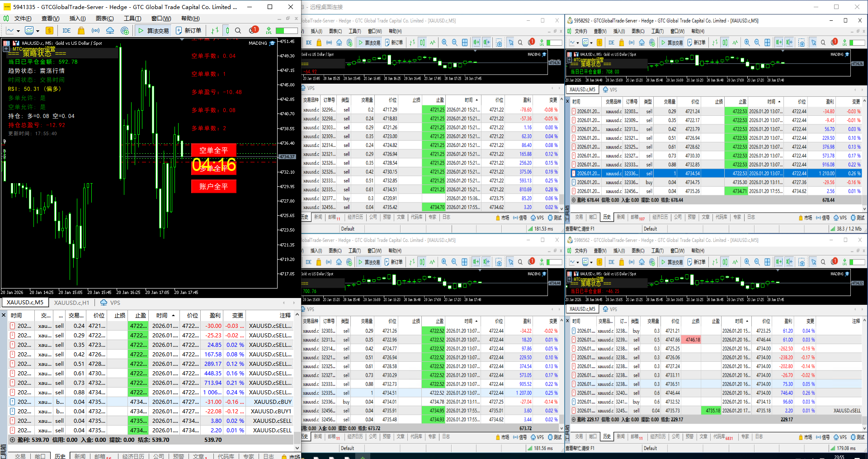868x459 pixels.
Task: Open the VPS cloud icon in lower middle terminal toolbar
Action: click(339, 262)
